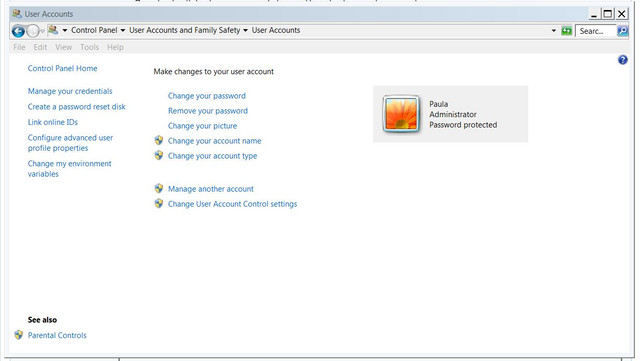Open recent pages dropdown next to Forward
Image resolution: width=640 pixels, height=361 pixels.
pos(42,31)
